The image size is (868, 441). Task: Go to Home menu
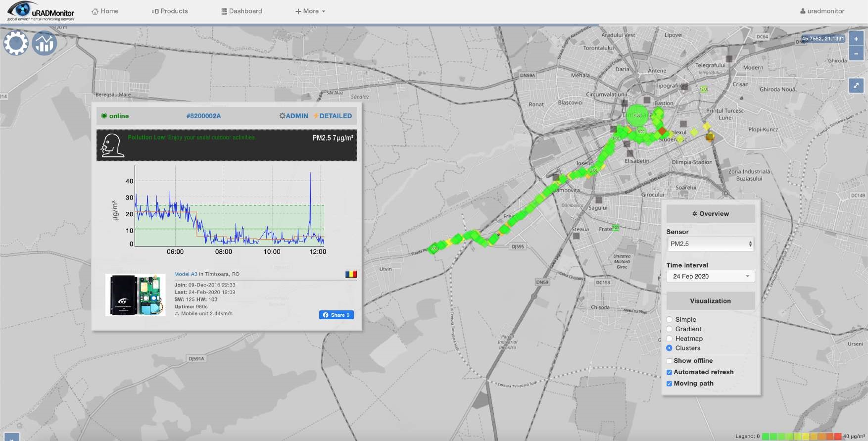[x=105, y=11]
